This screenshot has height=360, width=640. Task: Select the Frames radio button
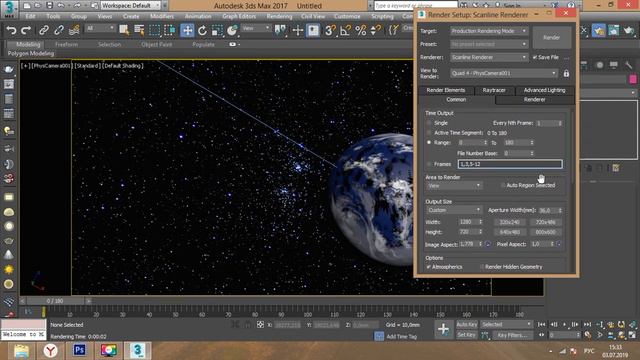coord(429,164)
